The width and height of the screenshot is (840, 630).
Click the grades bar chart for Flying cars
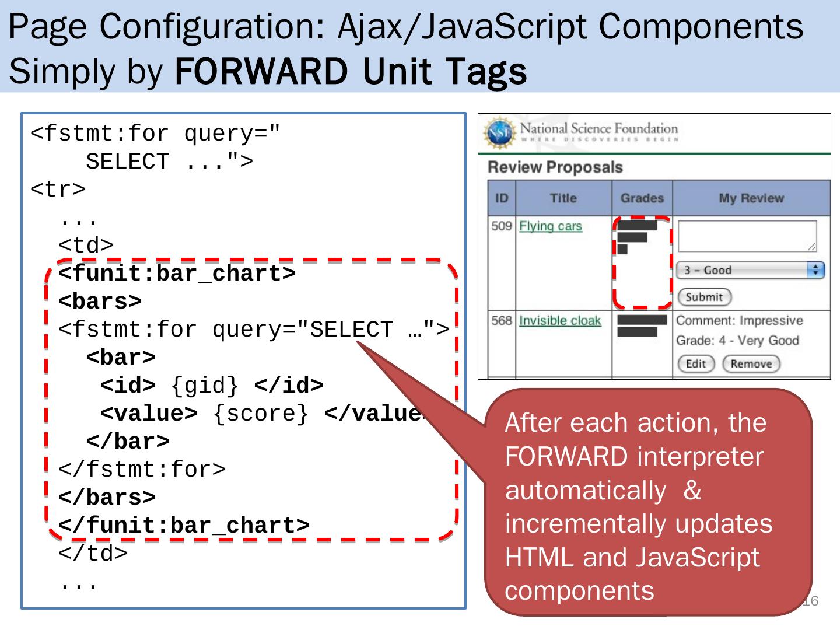pos(637,237)
